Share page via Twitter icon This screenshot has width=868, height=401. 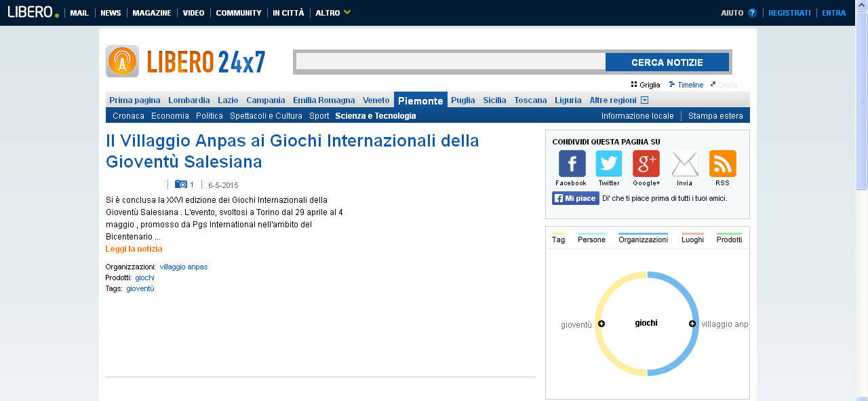(x=609, y=164)
